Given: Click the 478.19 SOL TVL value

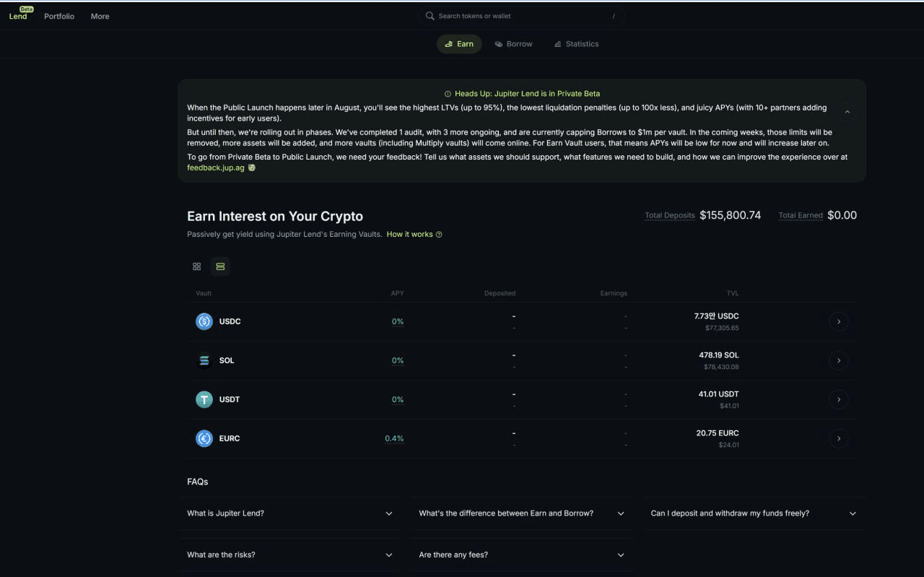Looking at the screenshot, I should pyautogui.click(x=719, y=355).
